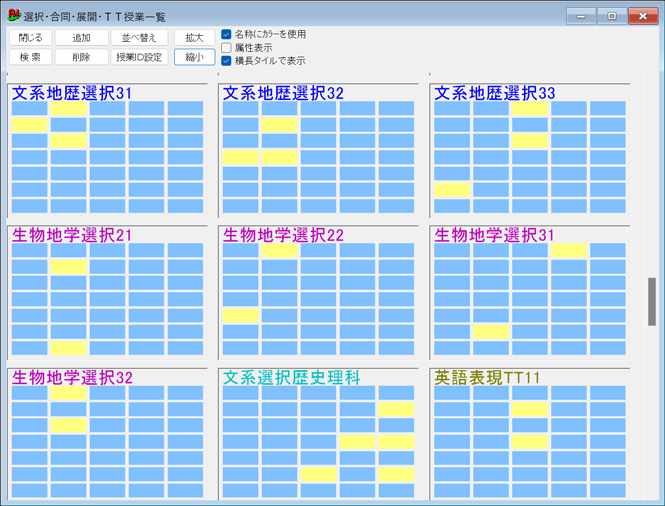Click the 文系選択歴史理科 tile title
The width and height of the screenshot is (665, 506).
pos(291,378)
